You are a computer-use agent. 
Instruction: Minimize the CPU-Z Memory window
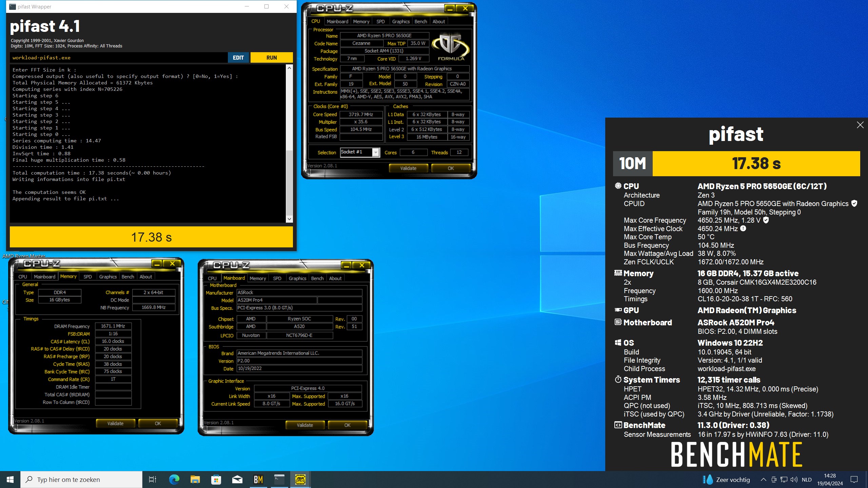point(157,264)
